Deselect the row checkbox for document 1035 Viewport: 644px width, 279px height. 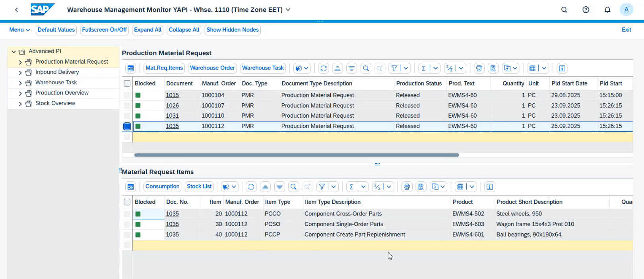127,126
